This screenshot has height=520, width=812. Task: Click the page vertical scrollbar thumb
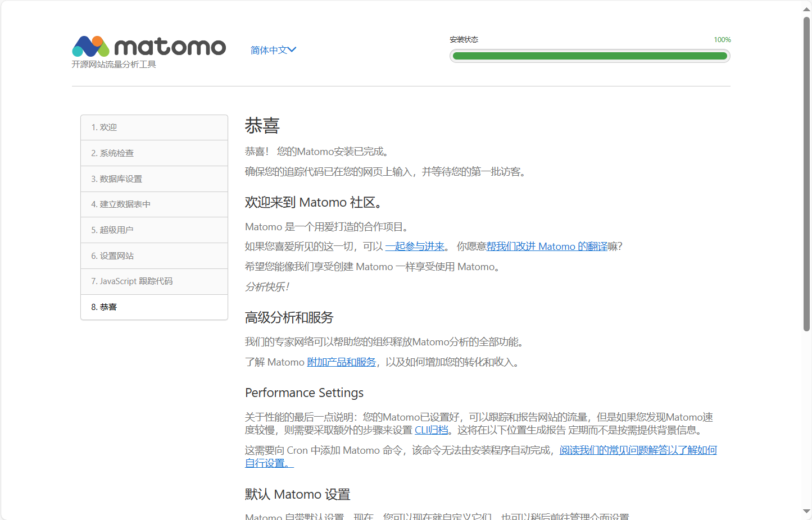(x=807, y=174)
